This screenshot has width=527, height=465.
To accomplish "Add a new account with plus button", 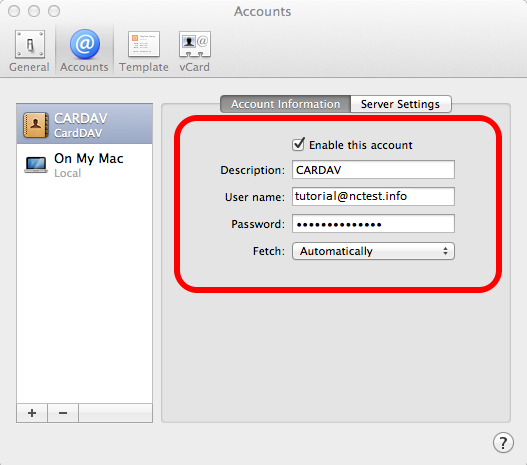I will click(32, 413).
